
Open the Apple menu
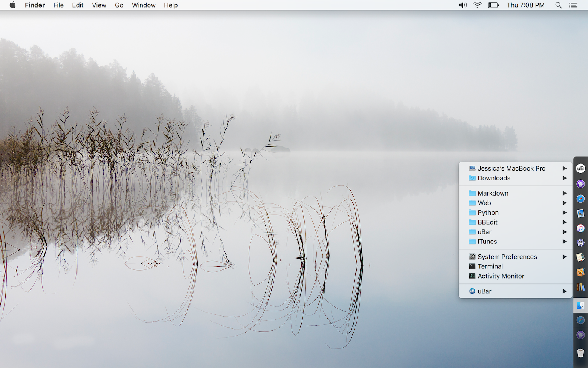coord(12,5)
